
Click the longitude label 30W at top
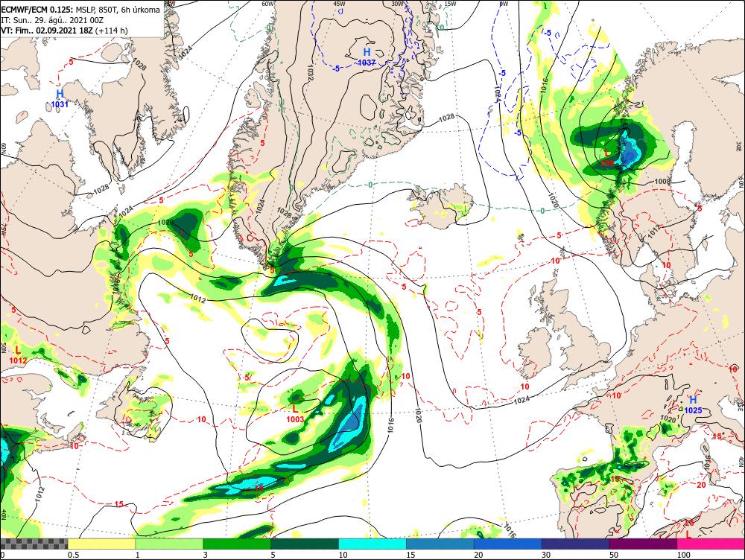pos(398,3)
